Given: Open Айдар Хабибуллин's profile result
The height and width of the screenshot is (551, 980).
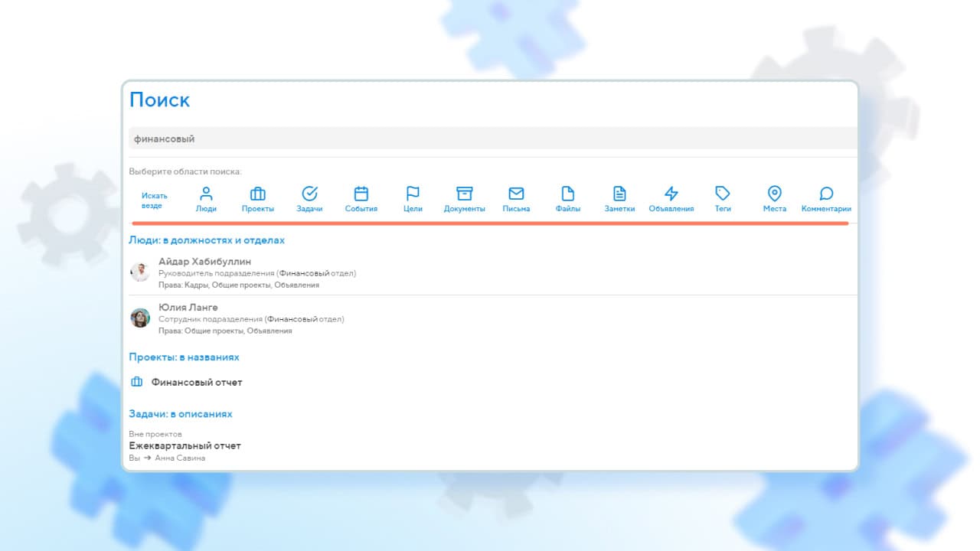Looking at the screenshot, I should coord(204,262).
